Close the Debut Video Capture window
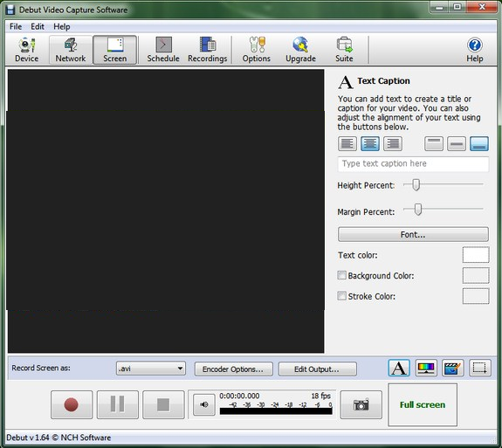502x448 pixels. point(482,7)
